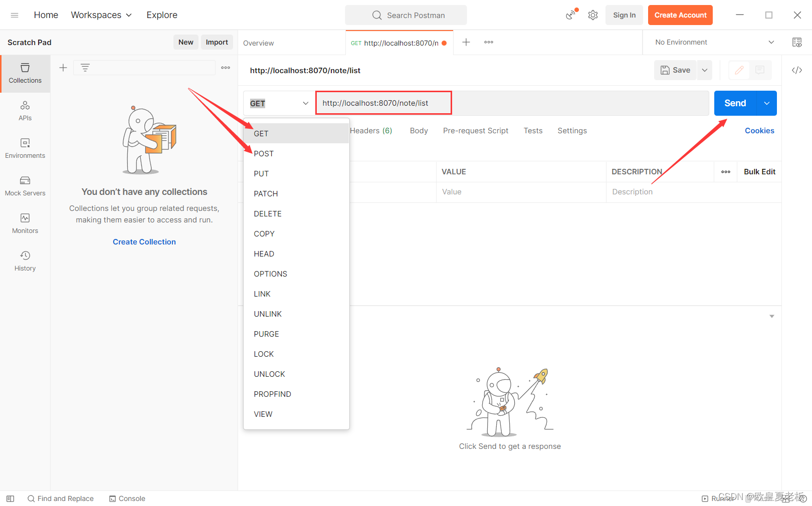Click the Search Postman box
The image size is (812, 506).
tap(406, 15)
